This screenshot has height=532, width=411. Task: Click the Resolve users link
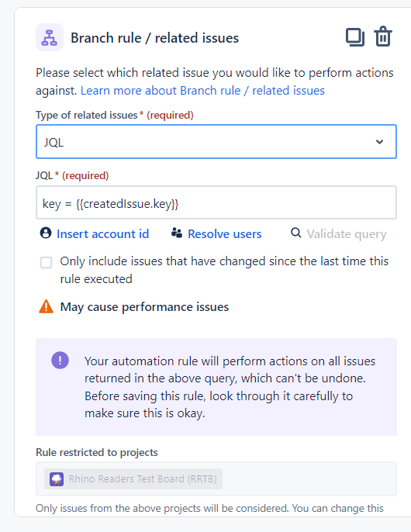225,233
